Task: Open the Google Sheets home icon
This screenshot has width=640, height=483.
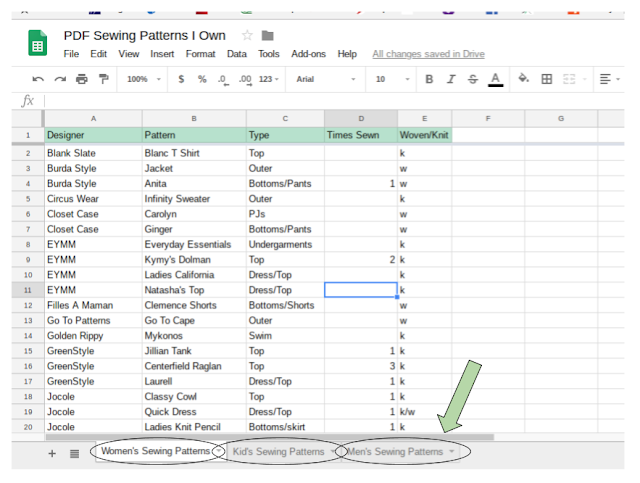Action: 37,43
